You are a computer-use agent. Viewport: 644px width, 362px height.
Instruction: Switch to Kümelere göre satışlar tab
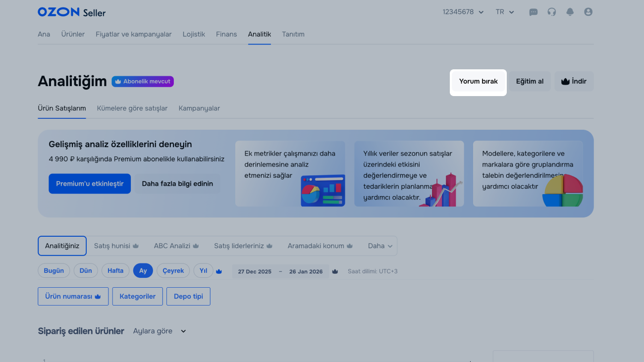(132, 108)
